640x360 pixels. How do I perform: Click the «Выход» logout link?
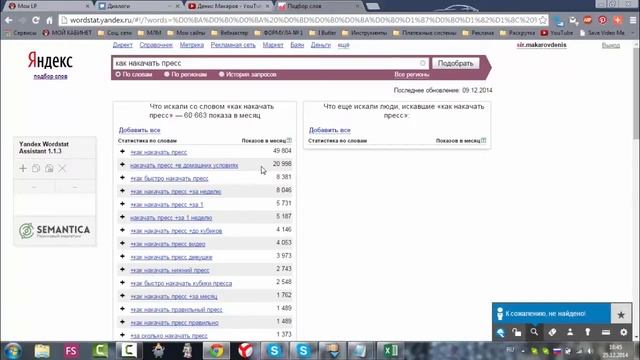click(x=611, y=45)
